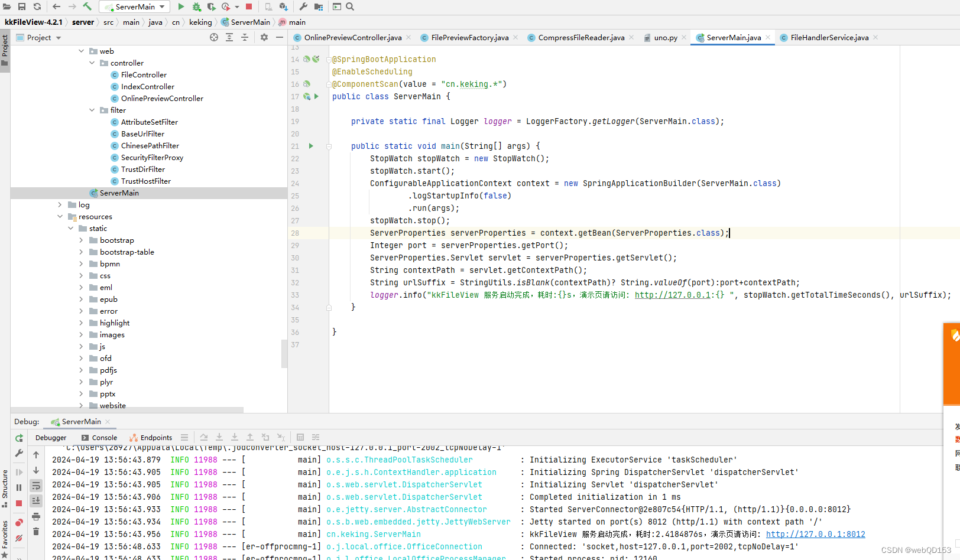Navigate back with the left arrow

(x=57, y=6)
